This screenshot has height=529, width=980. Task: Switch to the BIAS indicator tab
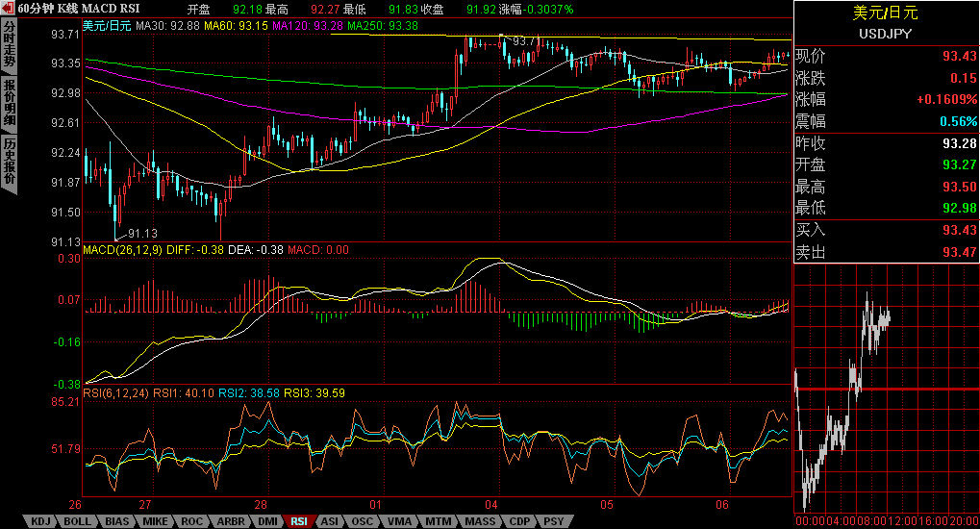tap(117, 521)
